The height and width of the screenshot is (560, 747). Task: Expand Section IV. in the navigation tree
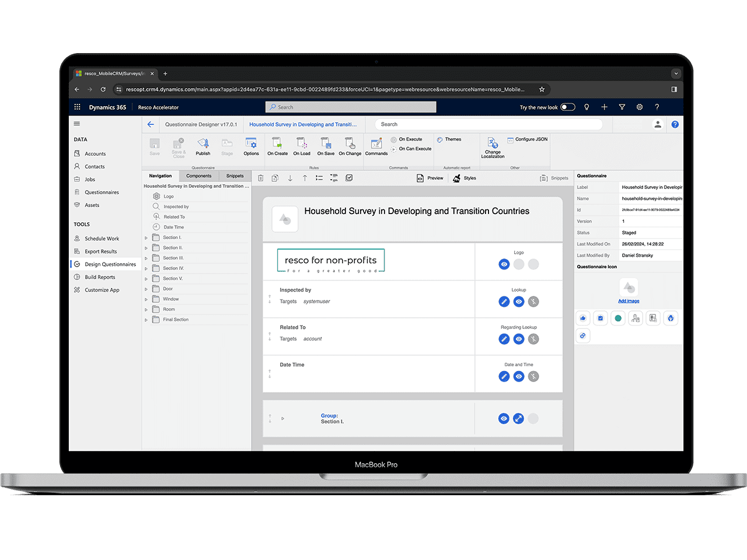tap(146, 268)
